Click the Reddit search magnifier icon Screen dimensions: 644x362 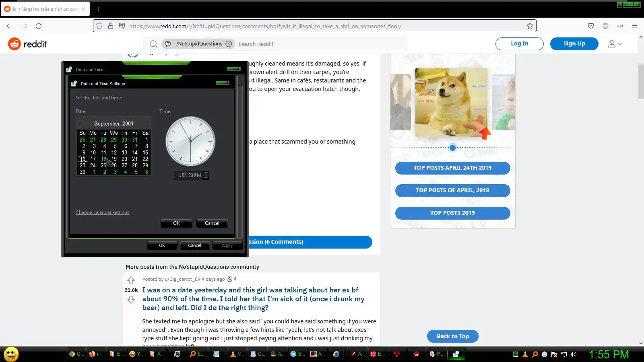pyautogui.click(x=153, y=44)
